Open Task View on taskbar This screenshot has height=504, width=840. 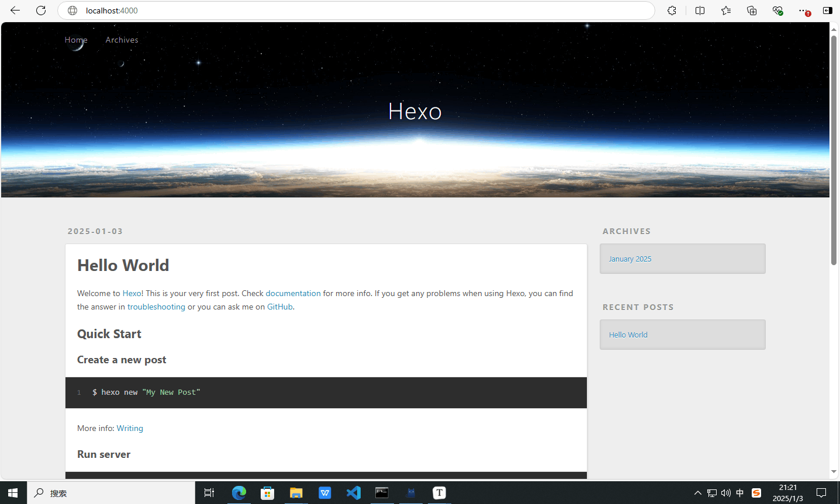pos(209,493)
